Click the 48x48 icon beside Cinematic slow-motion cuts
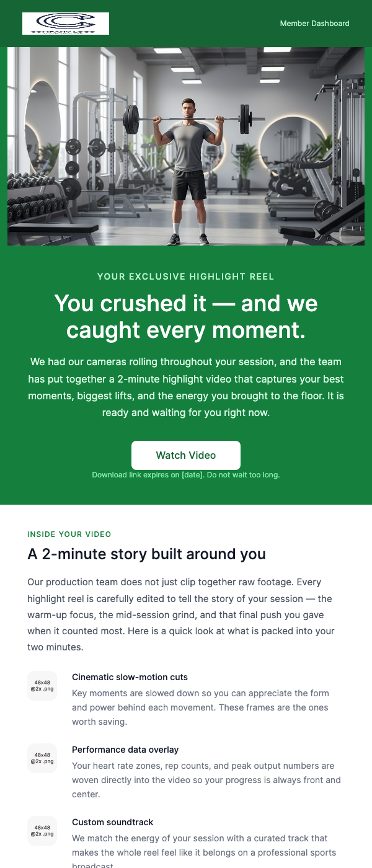 click(42, 686)
